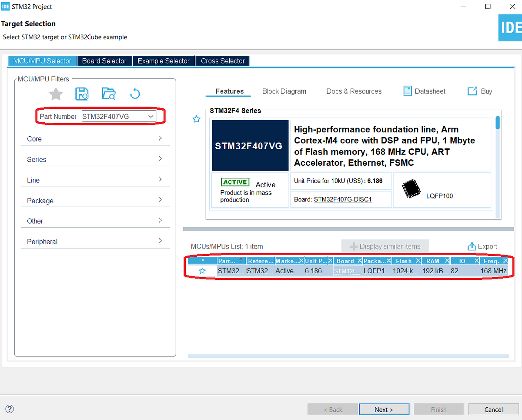The height and width of the screenshot is (420, 522).
Task: Expand the Core filter section
Action: 95,138
